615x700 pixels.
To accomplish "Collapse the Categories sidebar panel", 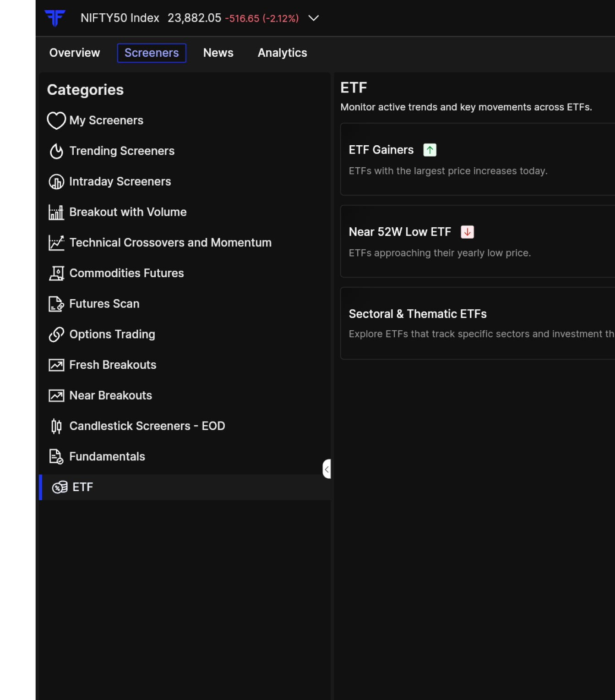I will click(x=327, y=469).
